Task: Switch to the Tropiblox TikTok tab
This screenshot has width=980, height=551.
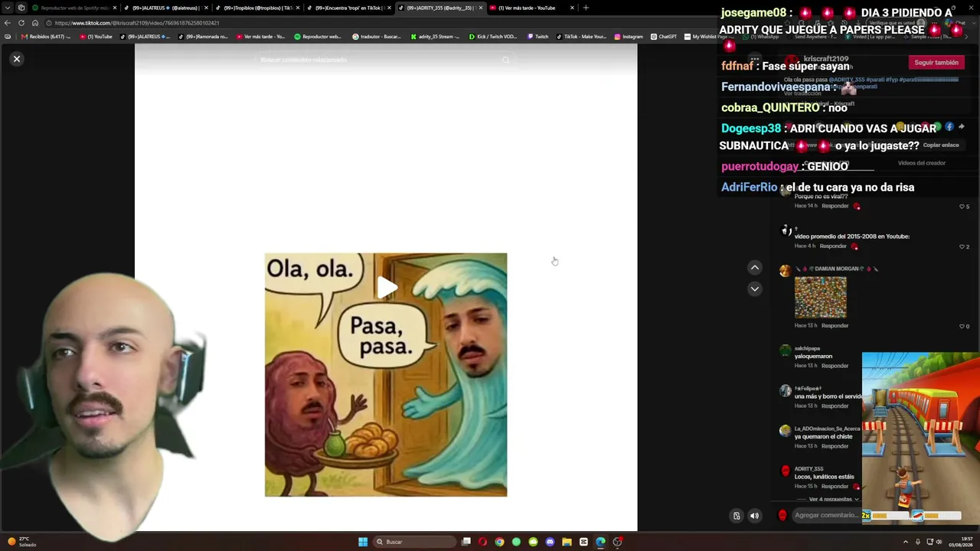Action: point(256,8)
